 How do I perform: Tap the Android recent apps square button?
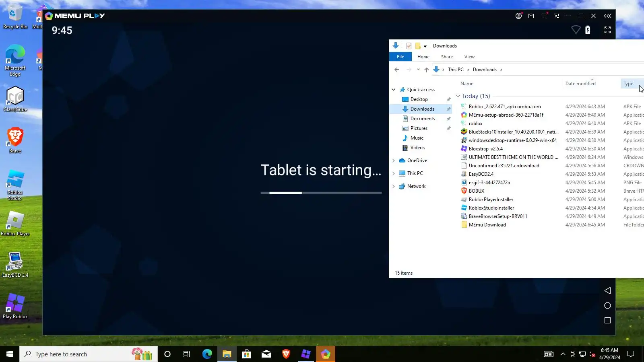click(607, 321)
